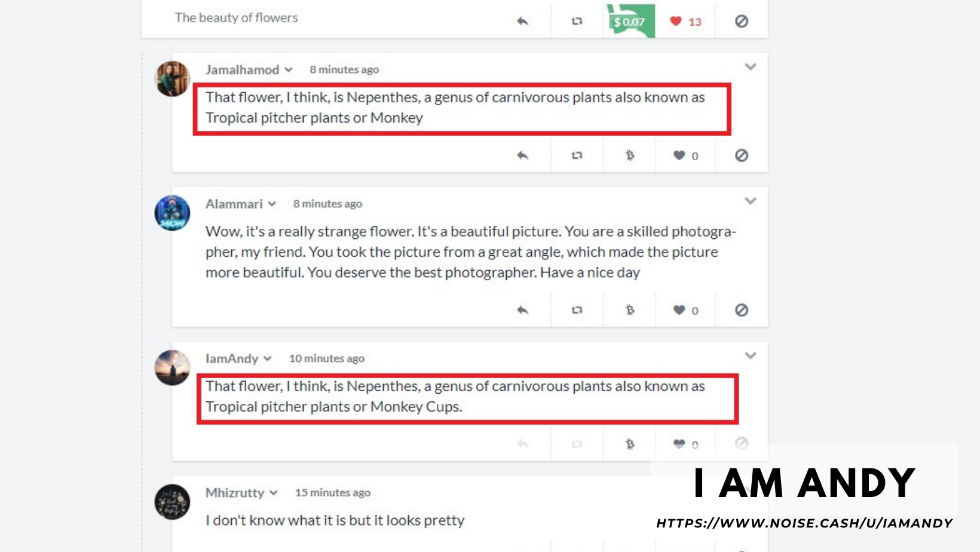Block Jamalhamod using the ban icon
Screen dimensions: 980x552
[x=742, y=155]
